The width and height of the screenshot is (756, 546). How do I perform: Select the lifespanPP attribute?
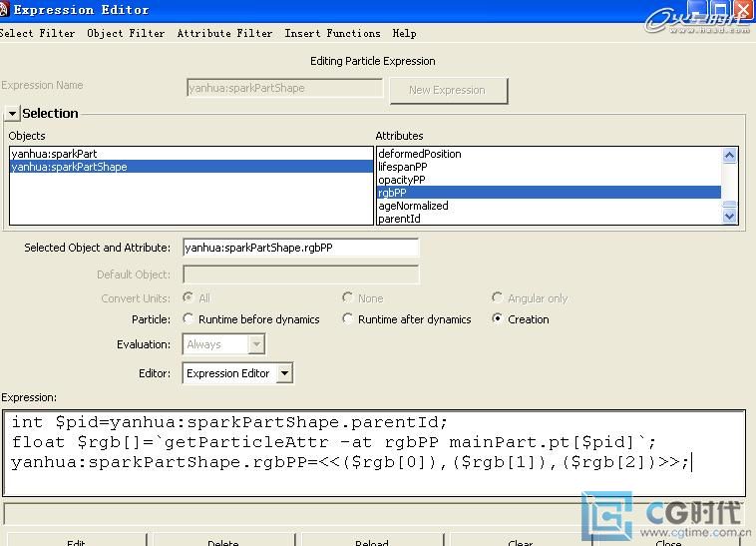(549, 167)
